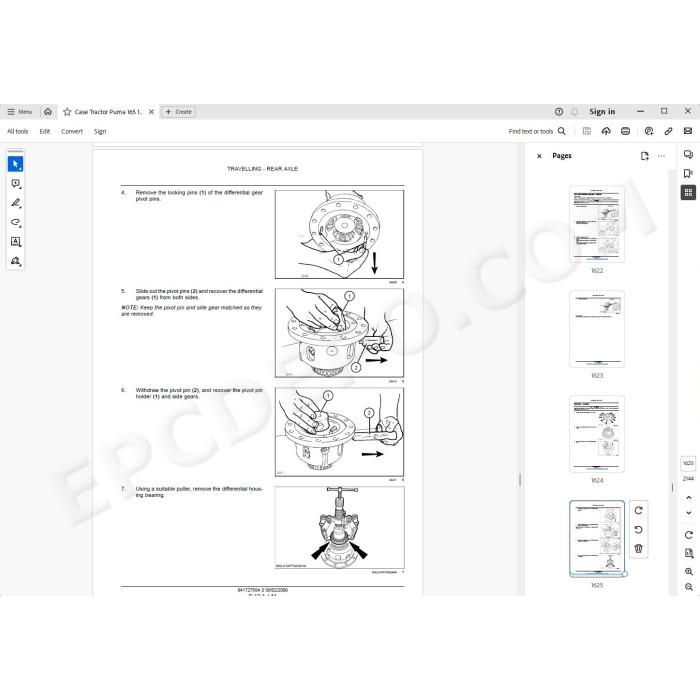The image size is (700, 700).
Task: Click the share with others icon
Action: (649, 131)
